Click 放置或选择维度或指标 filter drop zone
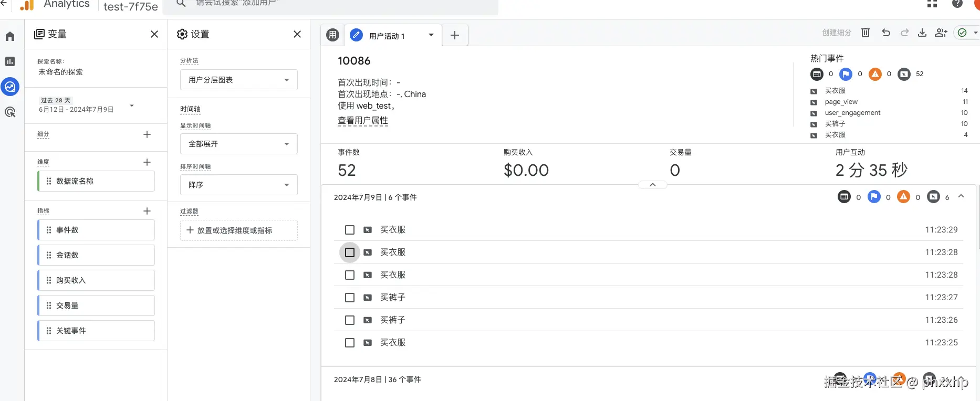The height and width of the screenshot is (401, 980). [239, 230]
